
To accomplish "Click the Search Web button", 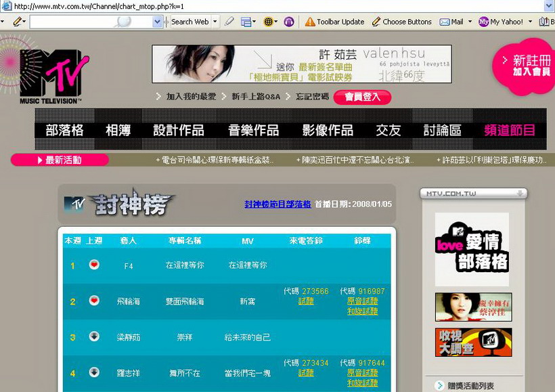I will (x=190, y=22).
